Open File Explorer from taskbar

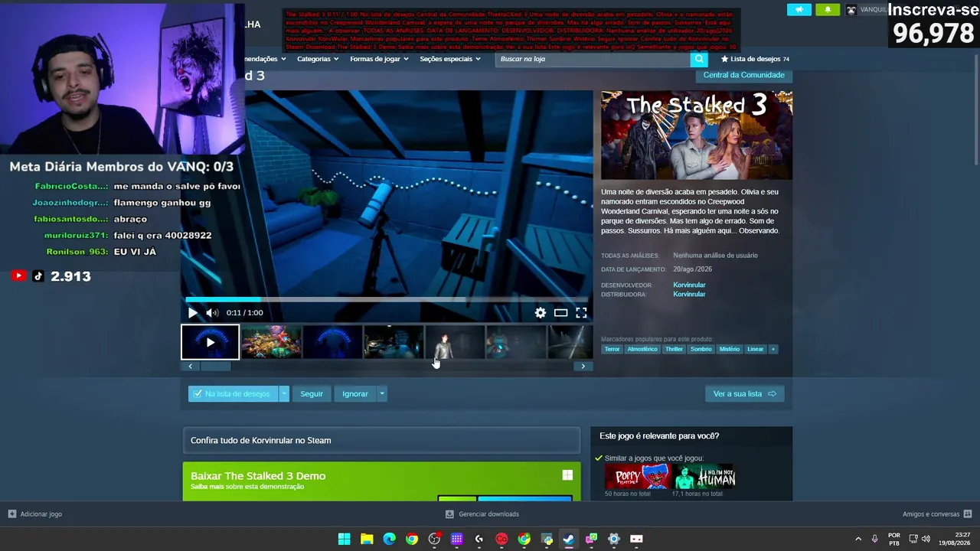point(367,539)
